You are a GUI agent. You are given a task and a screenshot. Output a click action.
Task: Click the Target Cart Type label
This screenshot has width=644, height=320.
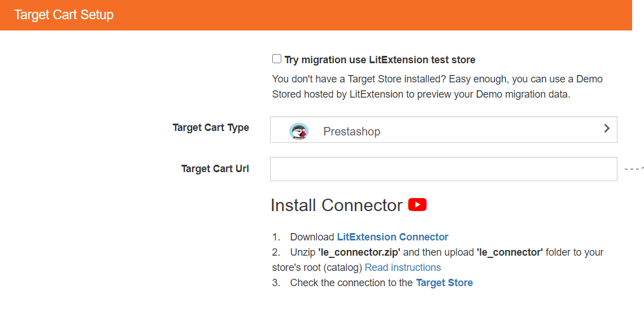(x=211, y=128)
